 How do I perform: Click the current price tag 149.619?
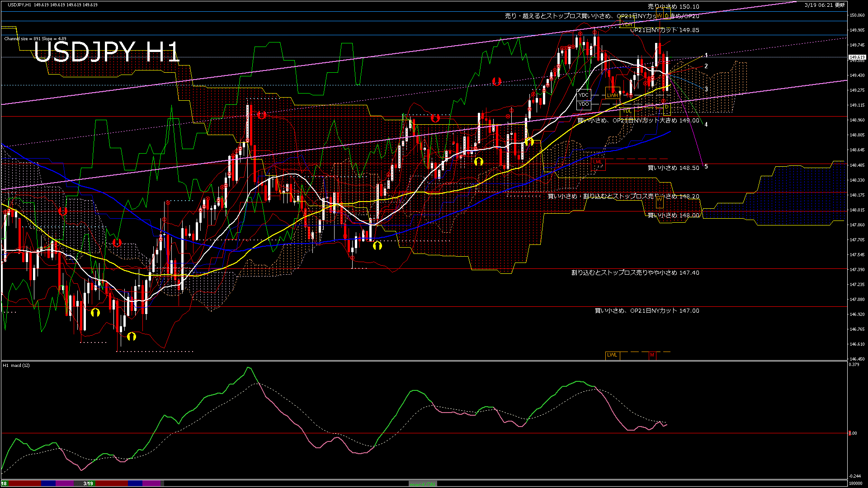tap(857, 57)
